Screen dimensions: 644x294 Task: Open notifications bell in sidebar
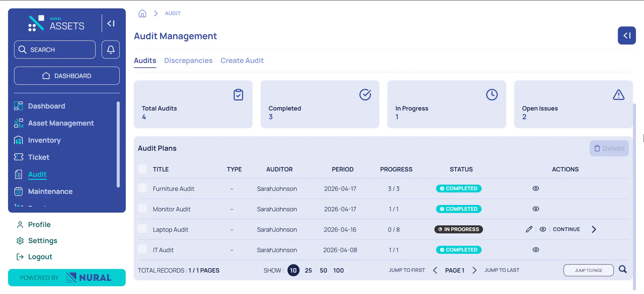tap(111, 50)
